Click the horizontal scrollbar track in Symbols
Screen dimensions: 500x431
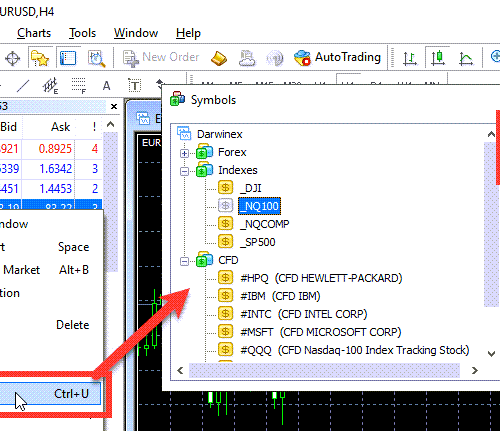tap(324, 371)
